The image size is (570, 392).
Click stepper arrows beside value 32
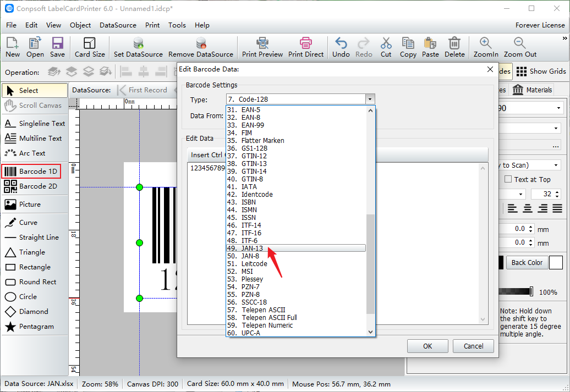557,194
